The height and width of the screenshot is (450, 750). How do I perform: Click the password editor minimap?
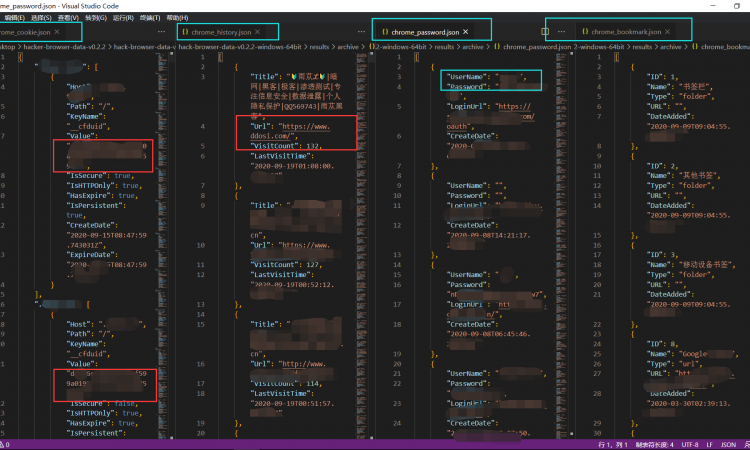click(x=561, y=244)
